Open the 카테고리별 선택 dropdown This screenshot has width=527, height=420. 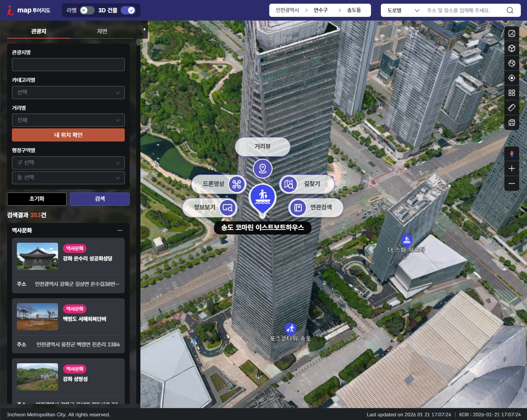68,93
